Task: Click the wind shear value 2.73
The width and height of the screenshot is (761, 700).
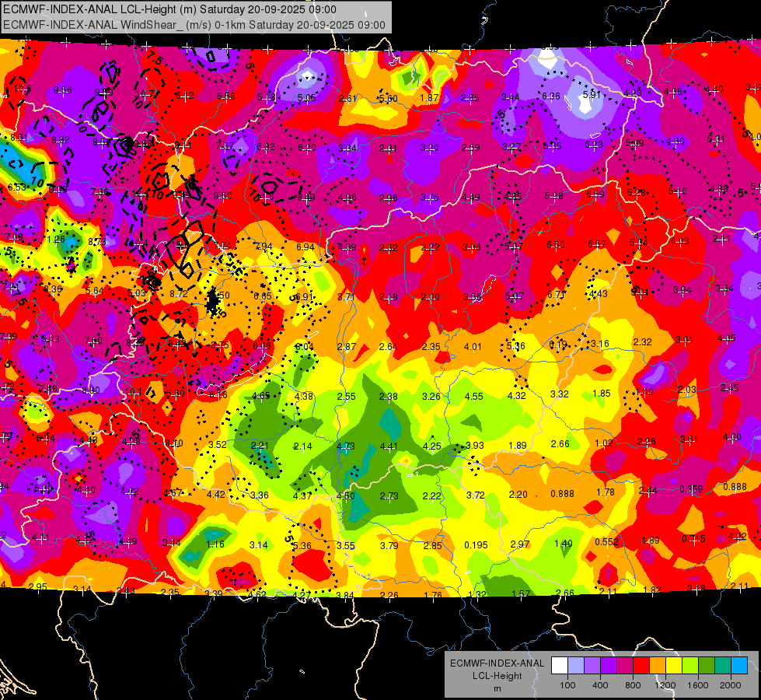Action: tap(389, 495)
